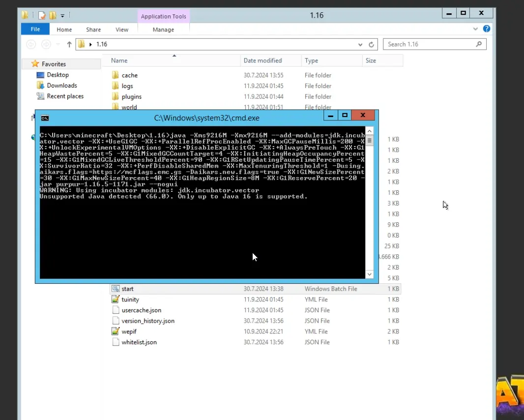Open the cache folder icon
Image resolution: width=524 pixels, height=420 pixels.
(116, 75)
